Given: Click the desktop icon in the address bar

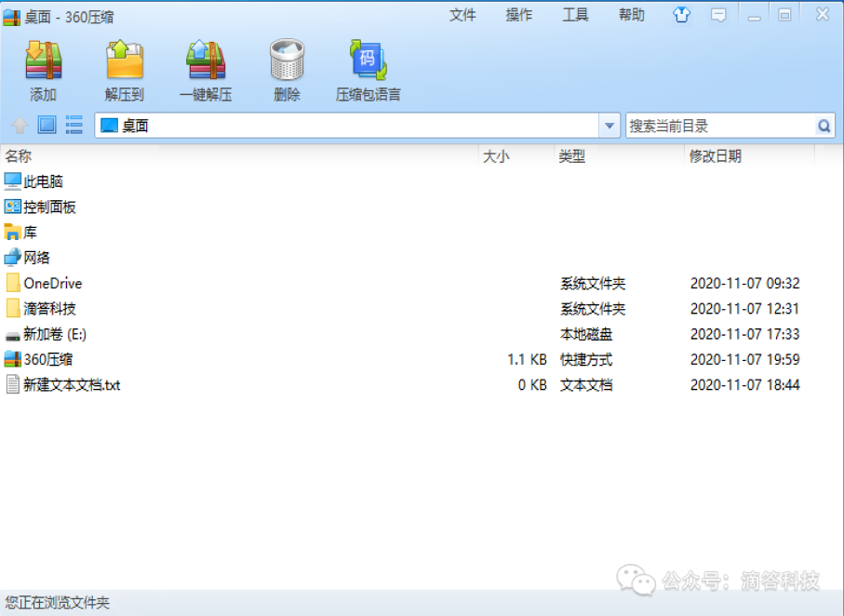Looking at the screenshot, I should click(x=109, y=126).
